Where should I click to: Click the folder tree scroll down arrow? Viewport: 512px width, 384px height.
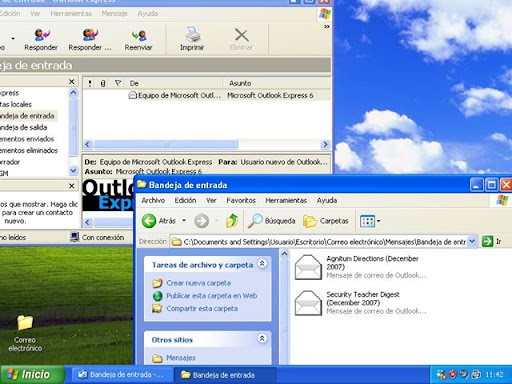pos(73,171)
